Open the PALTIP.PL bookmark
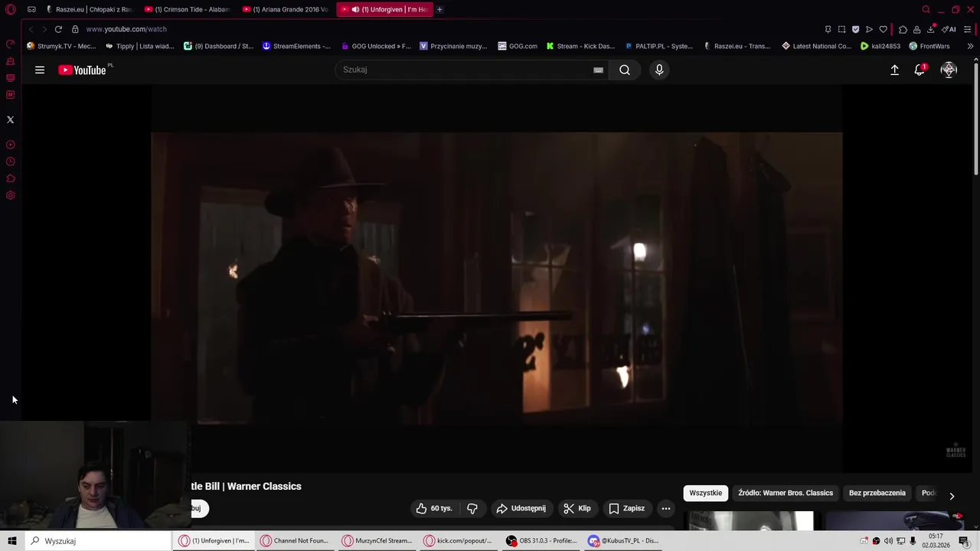This screenshot has width=980, height=551. 658,46
